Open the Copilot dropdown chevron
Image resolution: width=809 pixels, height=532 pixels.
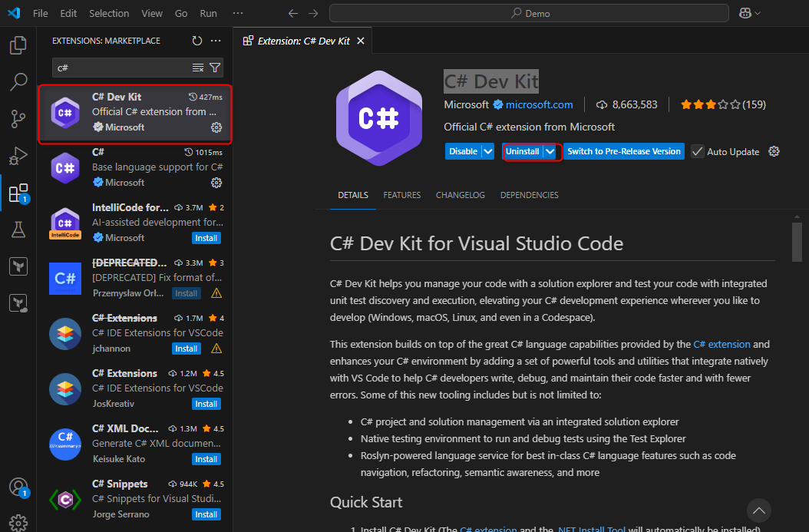tap(758, 13)
